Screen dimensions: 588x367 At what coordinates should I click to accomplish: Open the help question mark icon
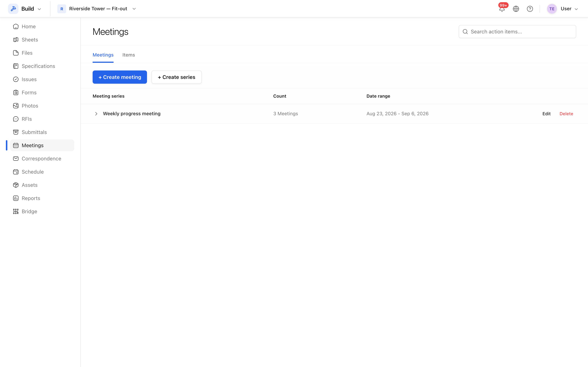click(x=530, y=9)
